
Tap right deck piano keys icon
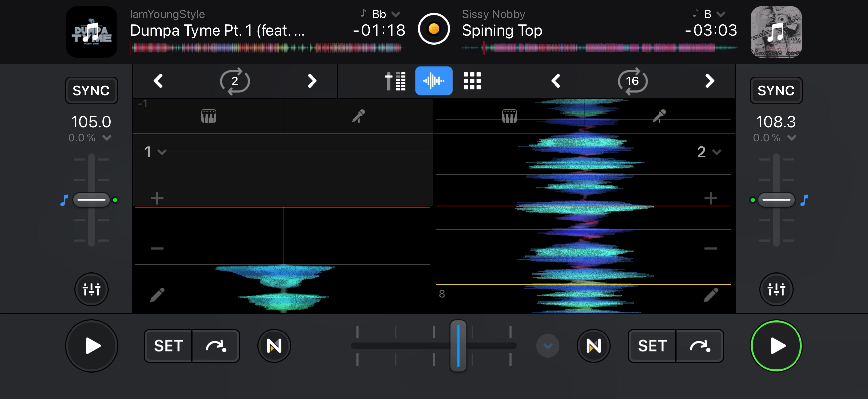(x=509, y=116)
